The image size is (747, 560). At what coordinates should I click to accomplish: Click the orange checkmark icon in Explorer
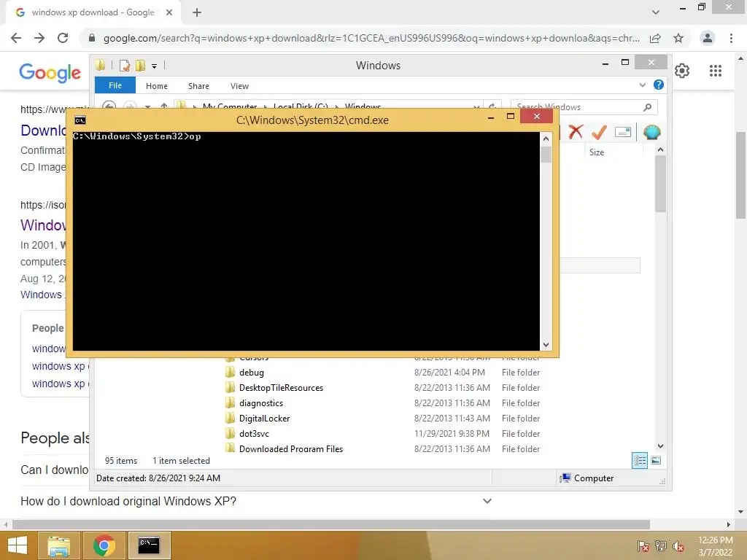coord(599,131)
